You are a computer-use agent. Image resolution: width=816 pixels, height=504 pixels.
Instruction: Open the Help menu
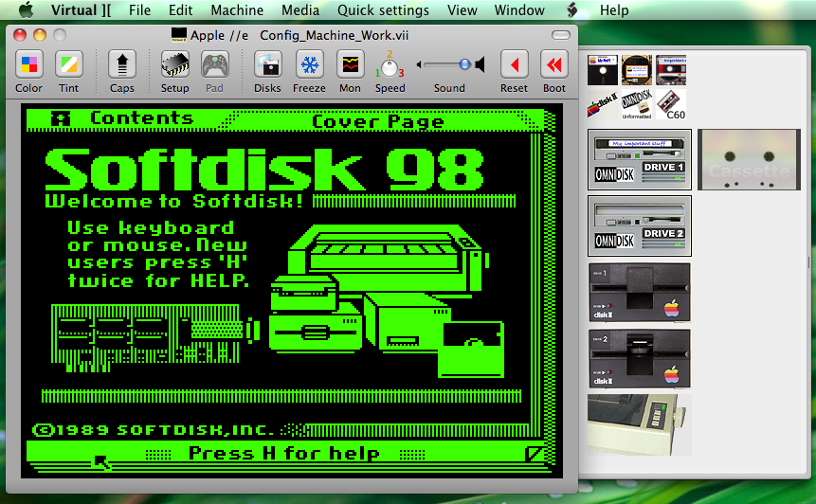coord(614,9)
